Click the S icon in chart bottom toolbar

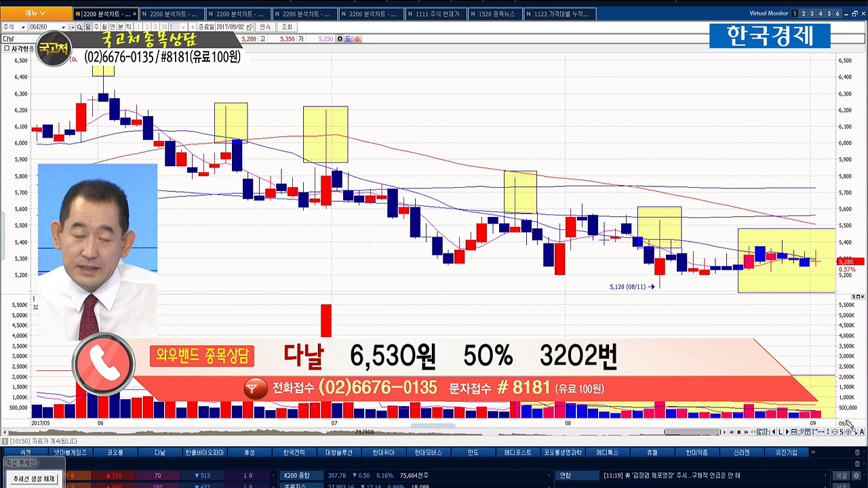click(840, 432)
